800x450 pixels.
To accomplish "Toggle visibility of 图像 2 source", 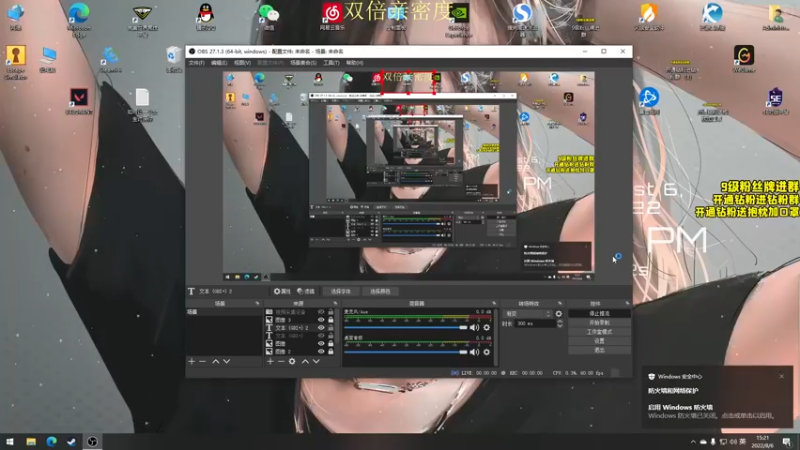I will click(321, 352).
